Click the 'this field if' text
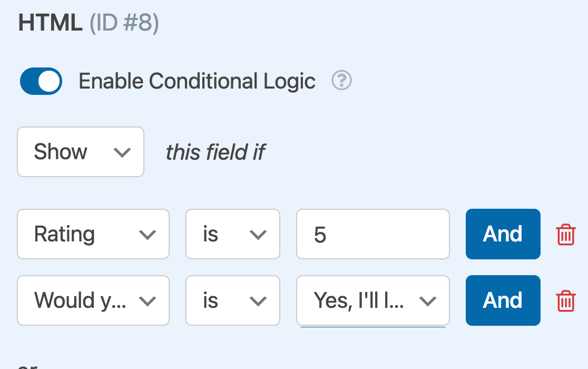 coord(215,152)
